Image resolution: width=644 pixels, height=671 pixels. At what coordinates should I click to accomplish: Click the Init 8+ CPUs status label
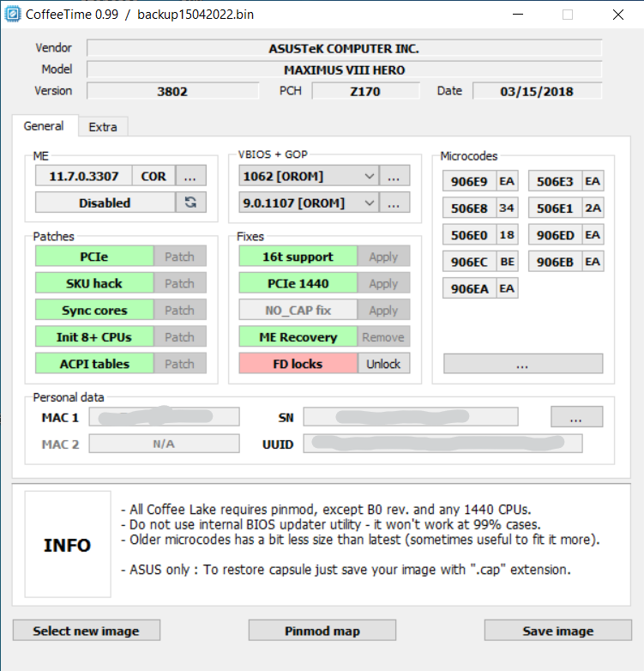[x=94, y=336]
